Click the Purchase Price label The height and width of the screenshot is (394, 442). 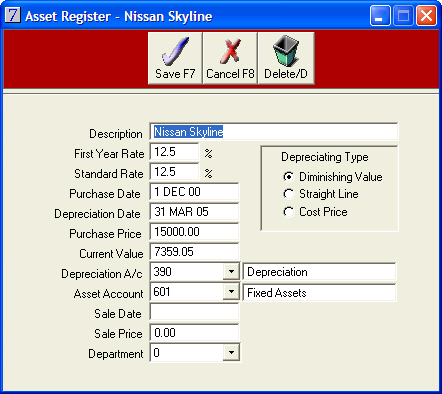pyautogui.click(x=105, y=234)
